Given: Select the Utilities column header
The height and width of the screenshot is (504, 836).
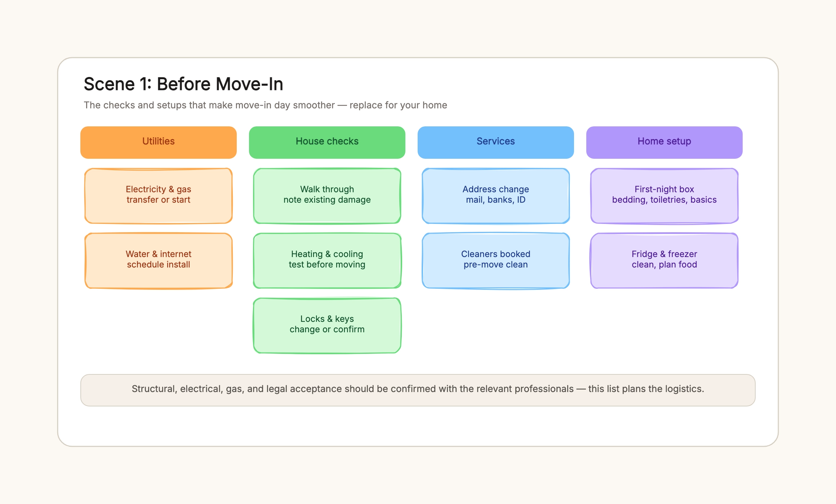Looking at the screenshot, I should pyautogui.click(x=159, y=142).
